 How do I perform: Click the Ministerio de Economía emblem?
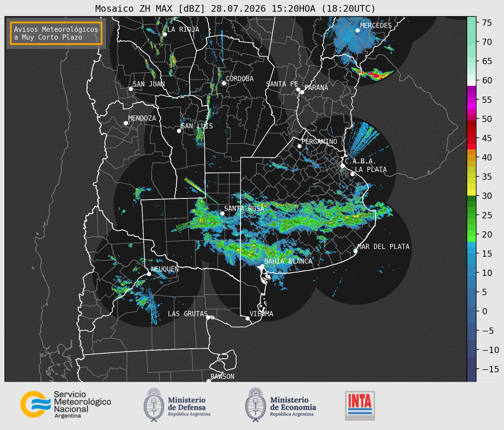(x=255, y=405)
